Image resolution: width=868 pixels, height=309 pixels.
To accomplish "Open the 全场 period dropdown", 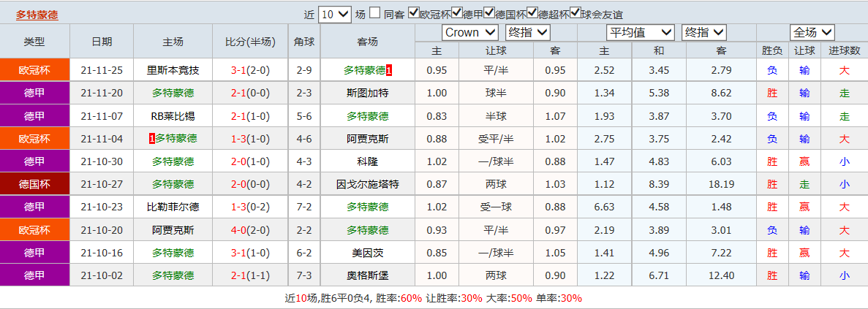I will pyautogui.click(x=812, y=33).
